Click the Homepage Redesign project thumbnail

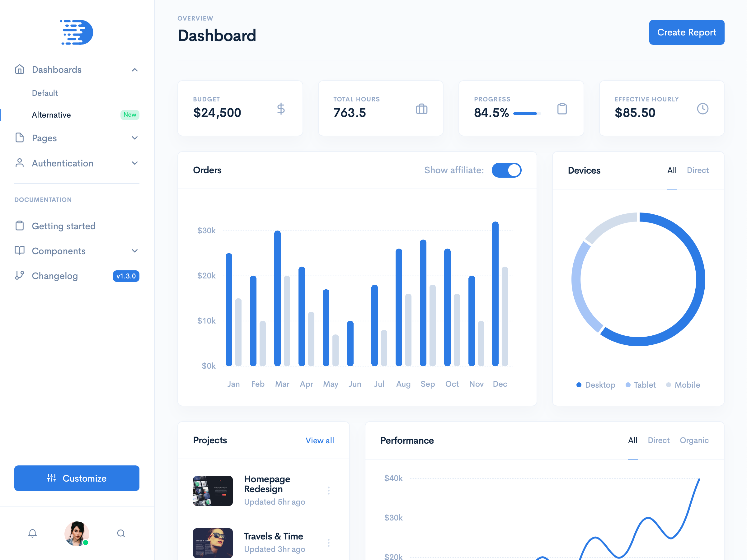click(213, 491)
